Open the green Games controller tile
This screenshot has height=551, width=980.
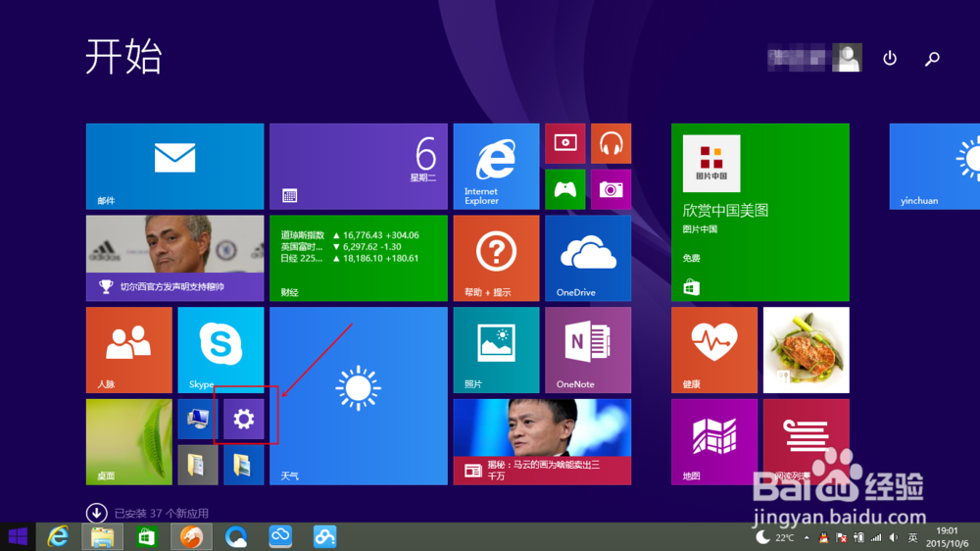pos(565,189)
